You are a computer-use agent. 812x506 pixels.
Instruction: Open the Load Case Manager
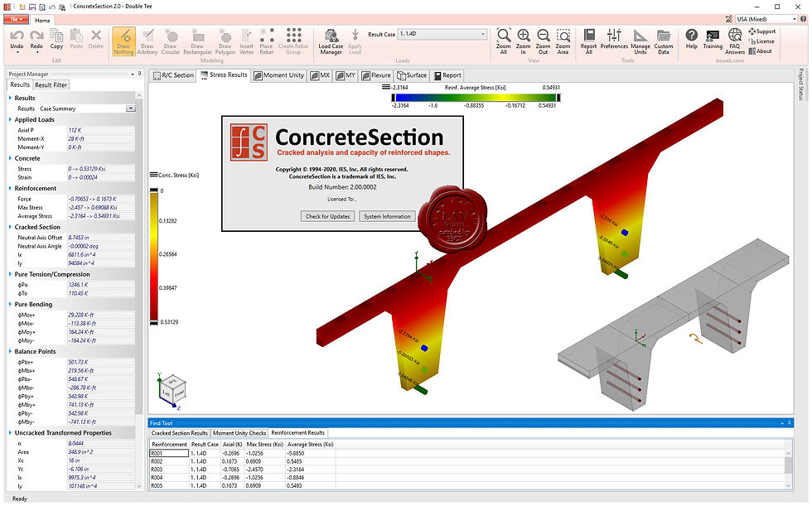(331, 41)
